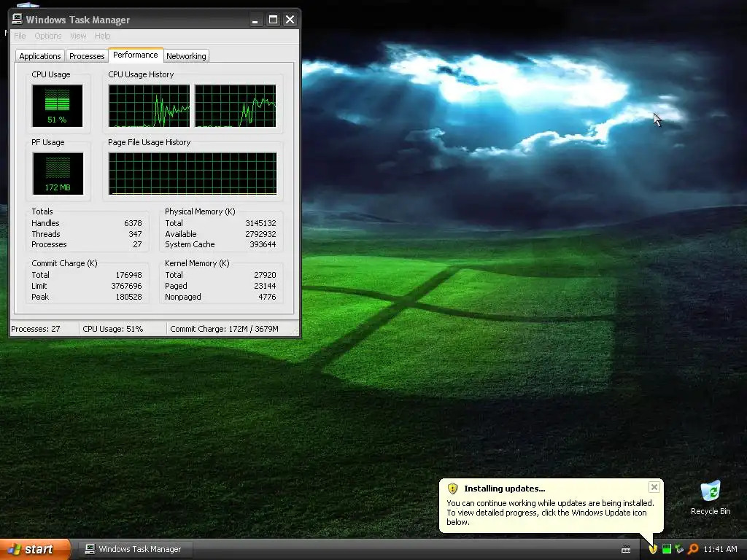The image size is (747, 560).
Task: Click the PF Usage 172 MB gauge
Action: (x=58, y=174)
